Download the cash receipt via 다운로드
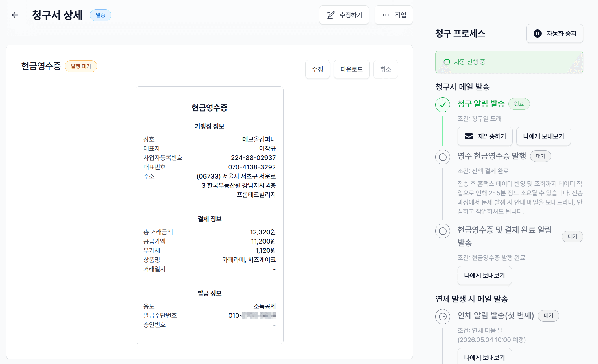 point(351,69)
